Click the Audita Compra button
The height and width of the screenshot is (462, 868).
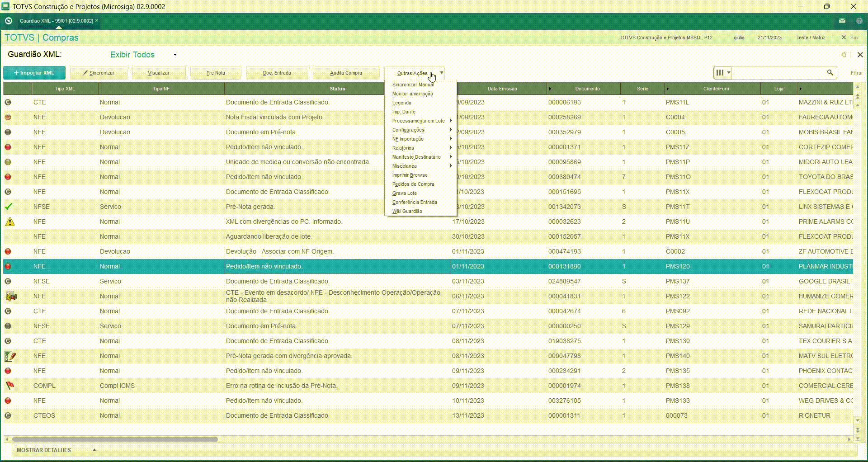[x=346, y=73]
